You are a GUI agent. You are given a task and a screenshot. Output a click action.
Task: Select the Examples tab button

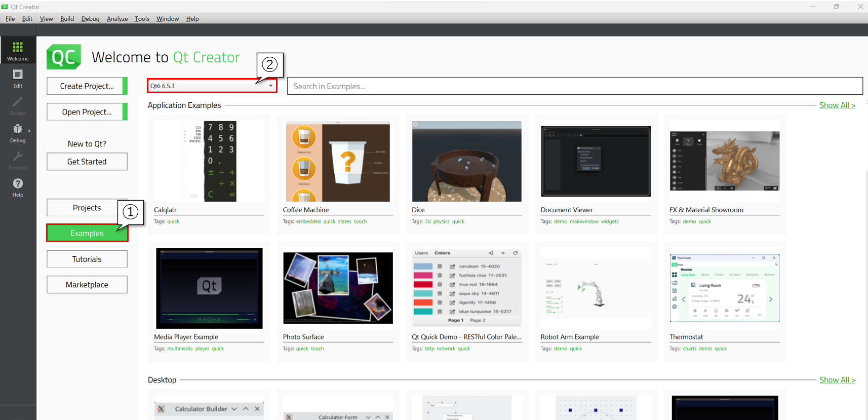pyautogui.click(x=87, y=233)
